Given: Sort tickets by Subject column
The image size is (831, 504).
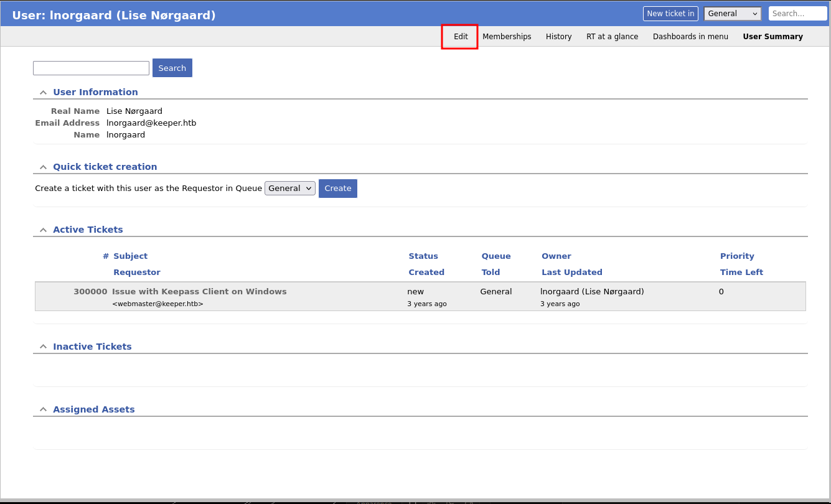Looking at the screenshot, I should click(x=130, y=256).
